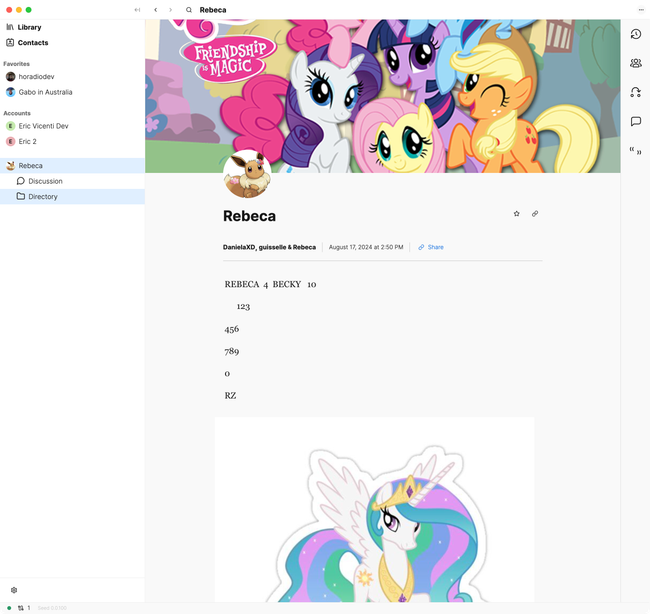This screenshot has height=614, width=650.
Task: Open the version history panel
Action: point(635,35)
